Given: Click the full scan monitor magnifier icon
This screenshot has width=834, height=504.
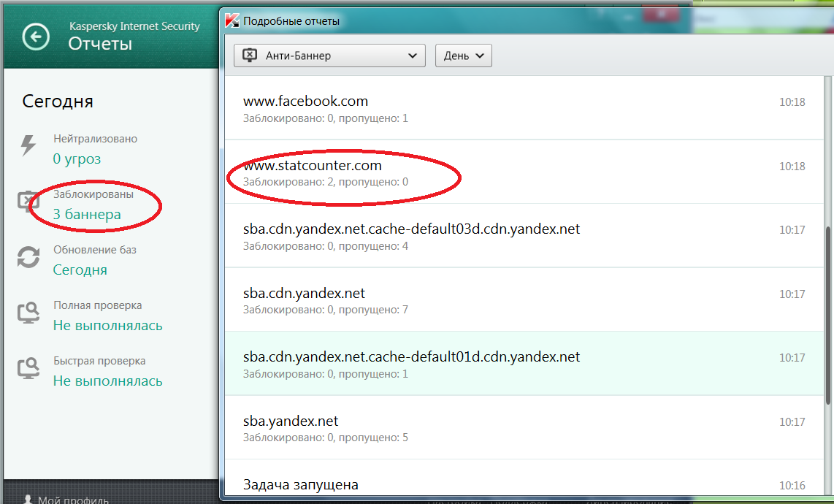Looking at the screenshot, I should point(28,313).
